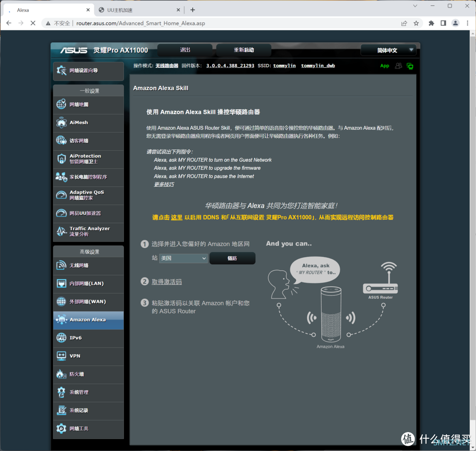Click the tommylin_dwb SSID link
This screenshot has width=476, height=451.
tap(318, 66)
